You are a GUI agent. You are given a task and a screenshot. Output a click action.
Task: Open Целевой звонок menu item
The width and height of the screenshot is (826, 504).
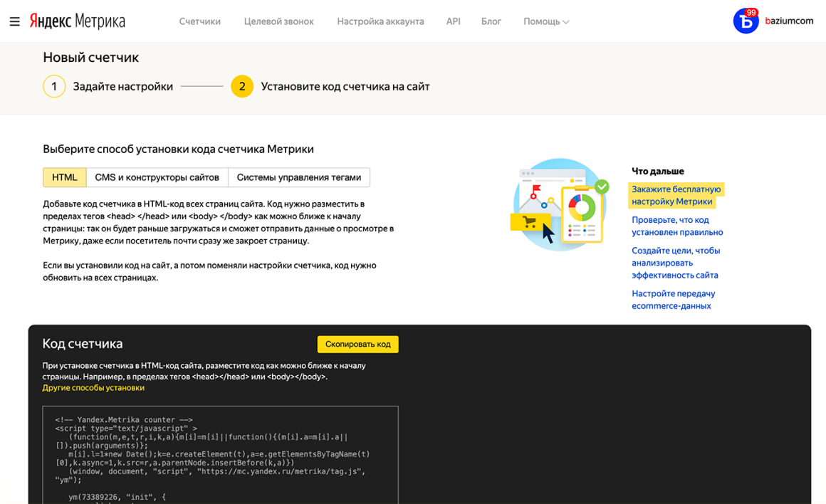278,21
